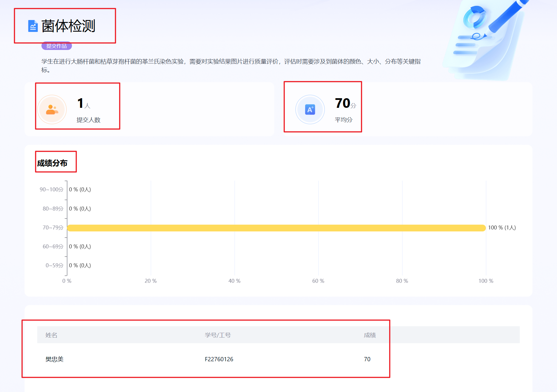Click the 成绩 column header
Image resolution: width=557 pixels, height=392 pixels.
[x=369, y=335]
